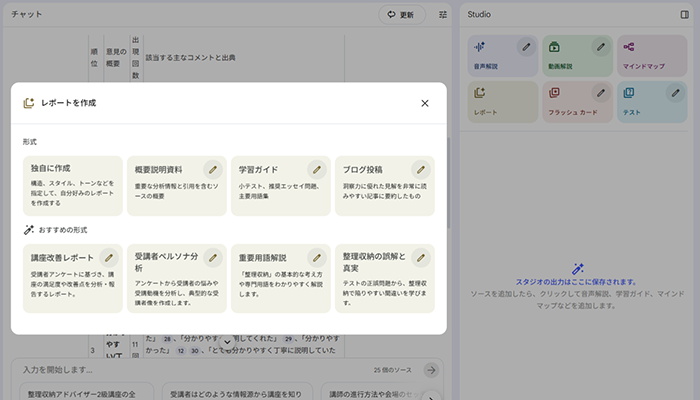Edit the 整理収納の誤解と真実 format
This screenshot has height=400, width=700.
pyautogui.click(x=420, y=257)
